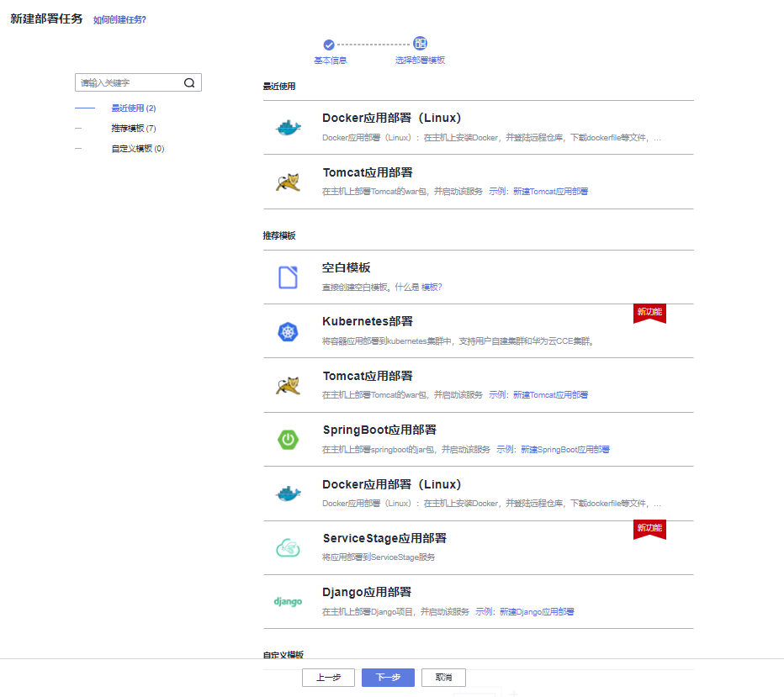
Task: Select 最近使用 (2) in the sidebar
Action: point(134,108)
